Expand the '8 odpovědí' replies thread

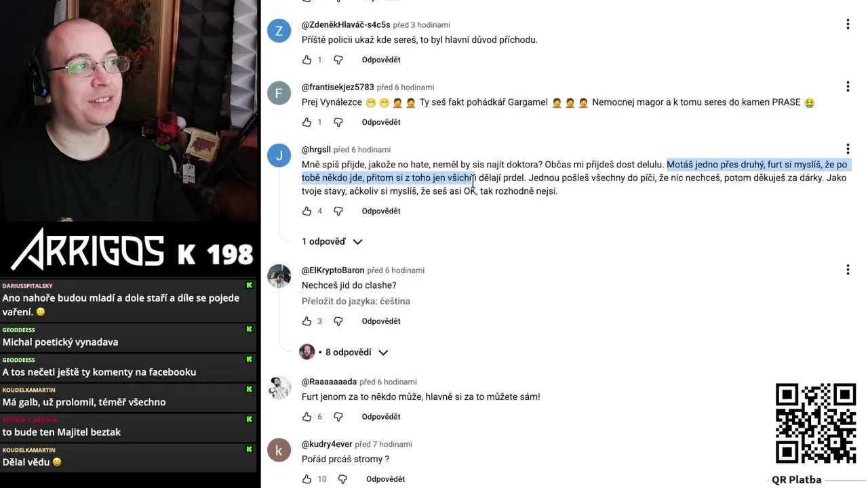coord(344,352)
